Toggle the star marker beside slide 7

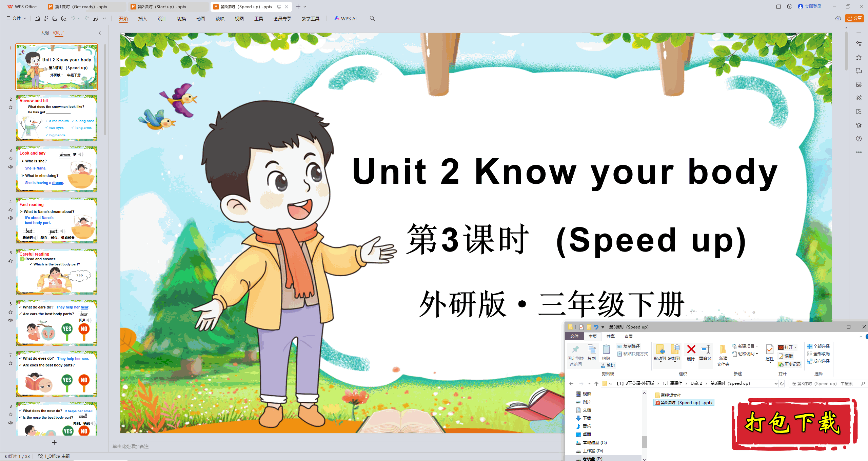pos(11,363)
